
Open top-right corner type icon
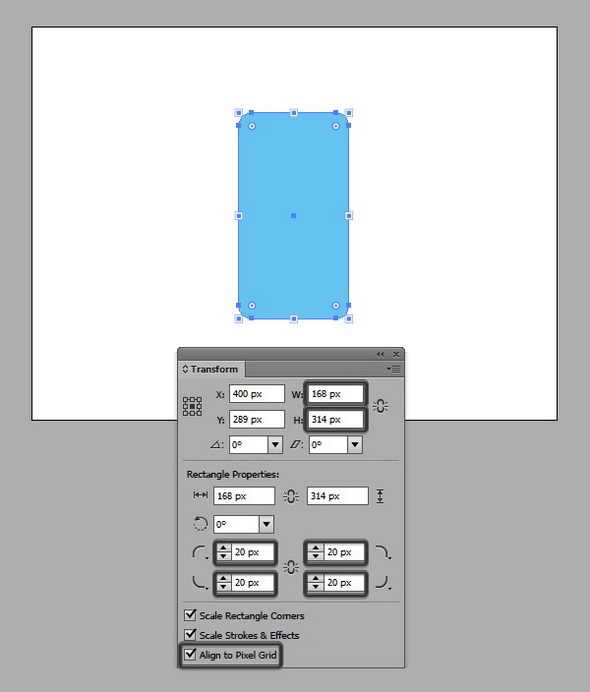(x=383, y=553)
